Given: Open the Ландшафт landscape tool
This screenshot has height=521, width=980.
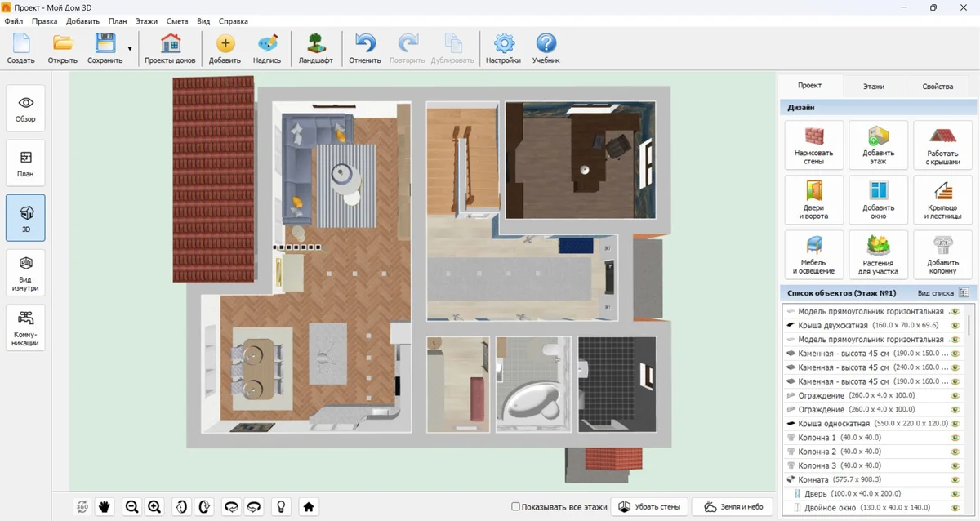Looking at the screenshot, I should 315,49.
